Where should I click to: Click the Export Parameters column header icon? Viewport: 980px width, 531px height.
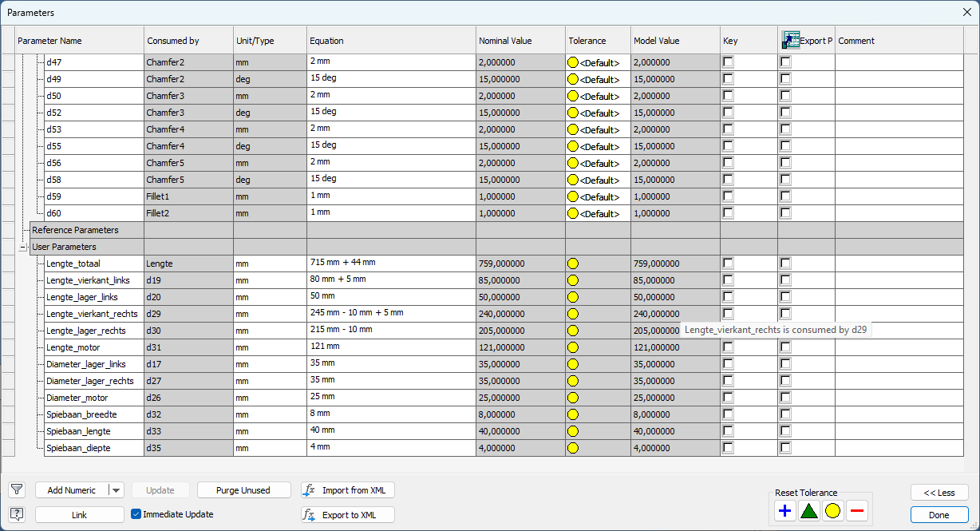tap(790, 40)
